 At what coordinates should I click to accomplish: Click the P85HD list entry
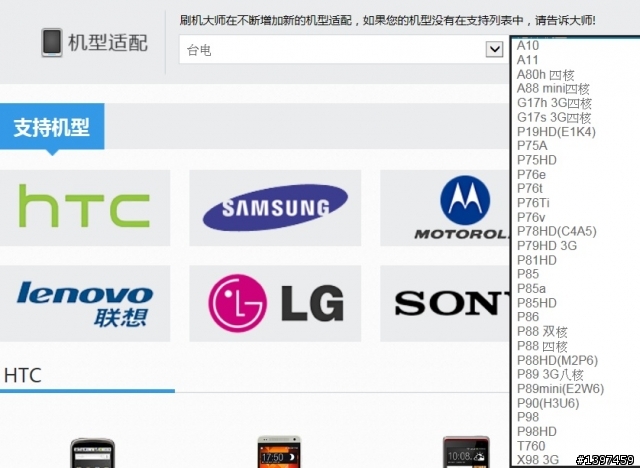point(536,303)
